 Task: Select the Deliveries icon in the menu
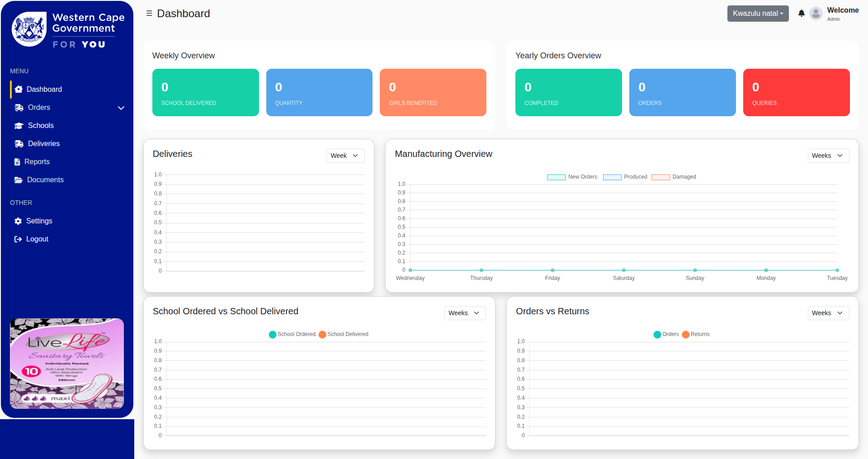(x=19, y=143)
